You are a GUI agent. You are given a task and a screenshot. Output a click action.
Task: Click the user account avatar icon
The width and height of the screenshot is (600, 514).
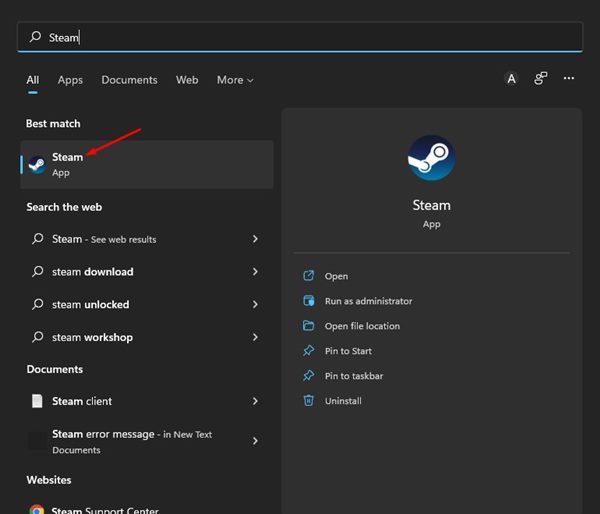point(511,79)
